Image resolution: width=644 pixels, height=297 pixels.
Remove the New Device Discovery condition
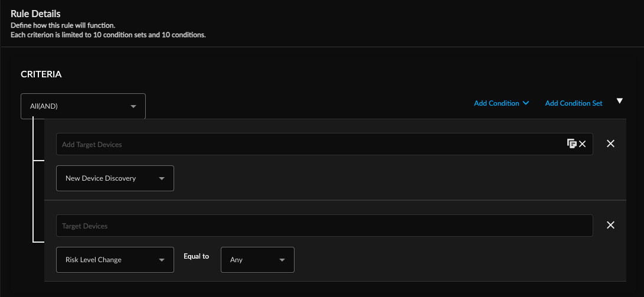coord(611,143)
